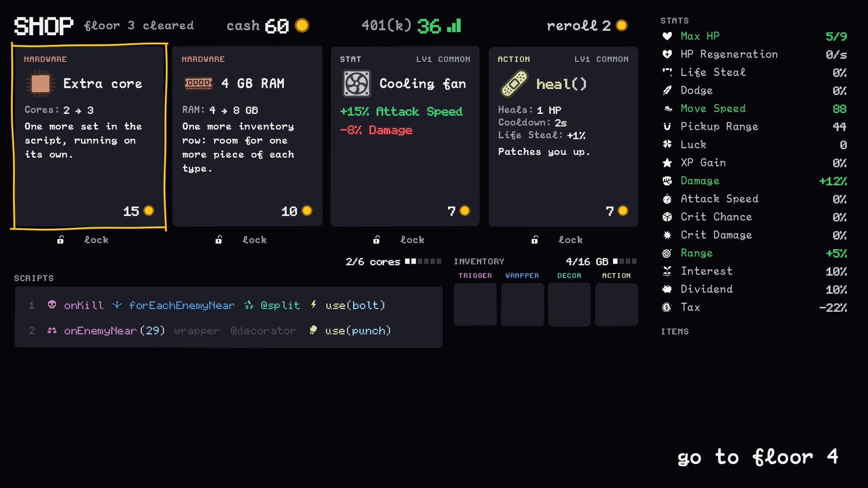Click the empty wrapper slot in script 2

[x=197, y=331]
